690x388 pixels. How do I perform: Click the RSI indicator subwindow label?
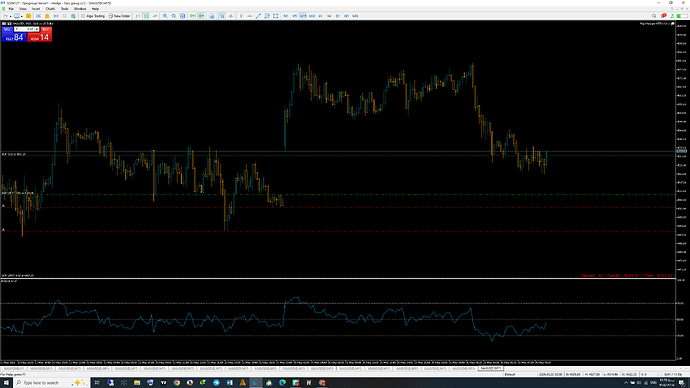(9, 281)
